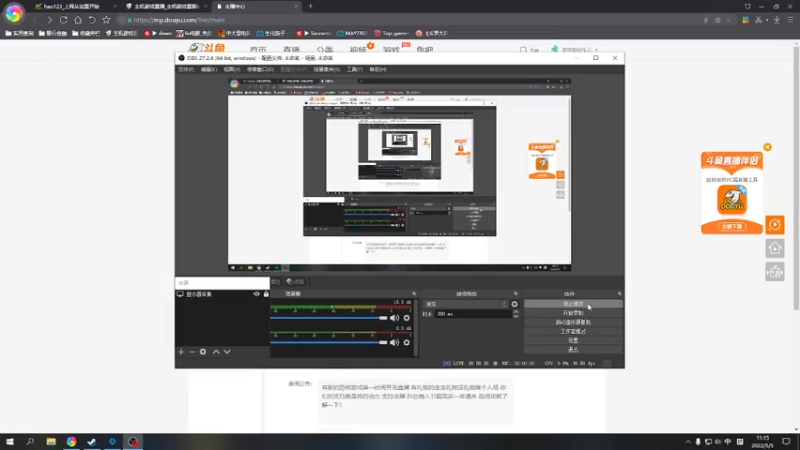
Task: Click the 开始录制 button
Action: click(x=573, y=313)
